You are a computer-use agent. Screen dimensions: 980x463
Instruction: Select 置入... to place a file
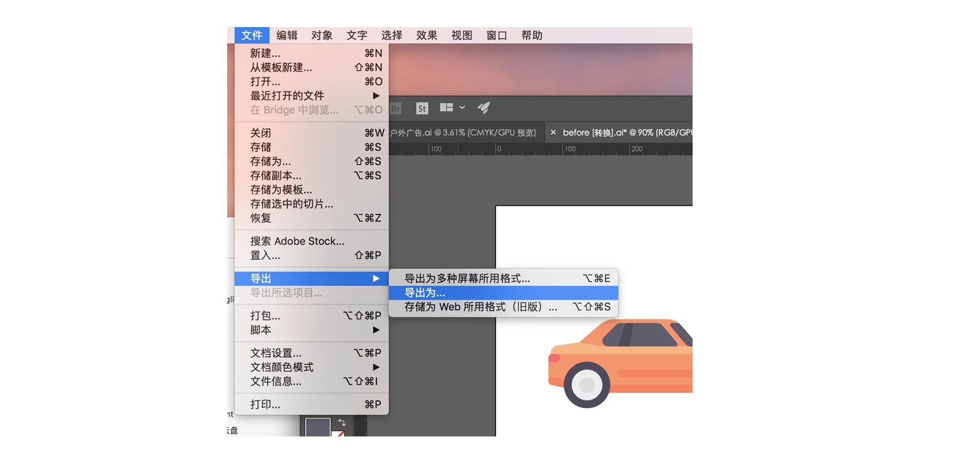point(264,256)
